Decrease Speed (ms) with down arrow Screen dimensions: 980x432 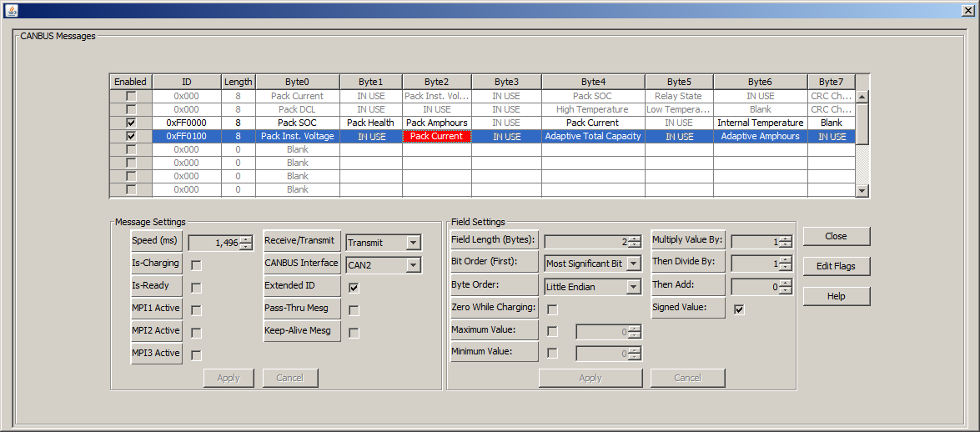tap(246, 246)
